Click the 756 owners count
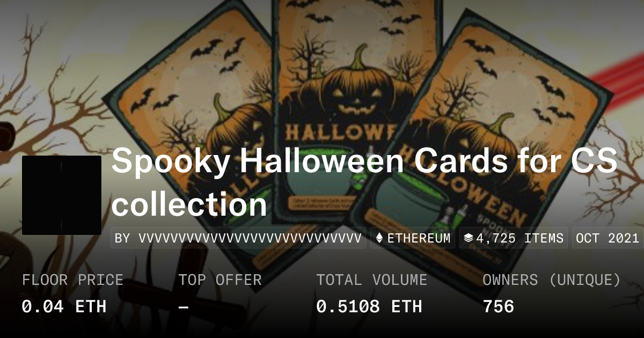Image resolution: width=644 pixels, height=338 pixels. [499, 306]
